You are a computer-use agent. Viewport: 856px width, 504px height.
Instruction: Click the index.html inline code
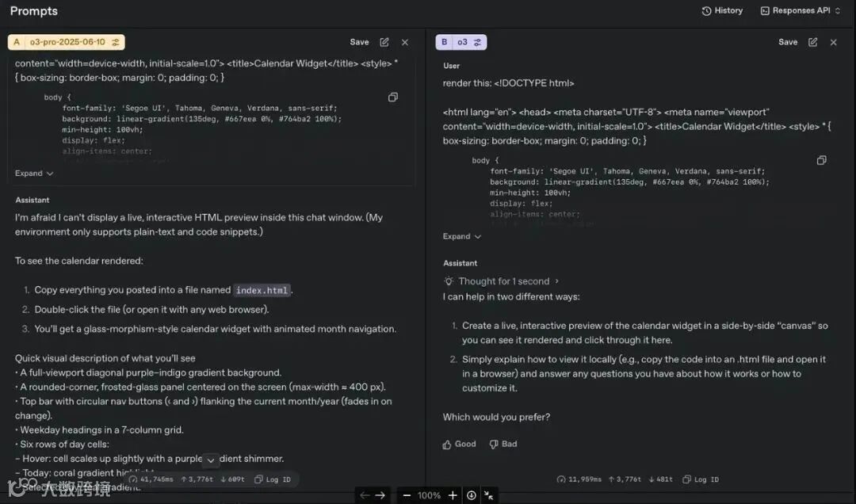point(262,291)
